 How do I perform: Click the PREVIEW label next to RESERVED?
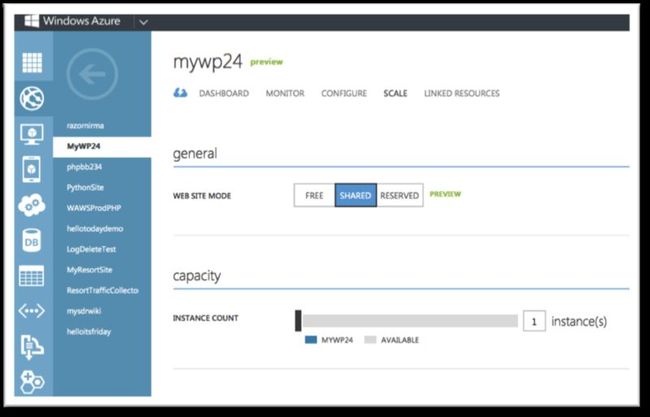coord(445,194)
